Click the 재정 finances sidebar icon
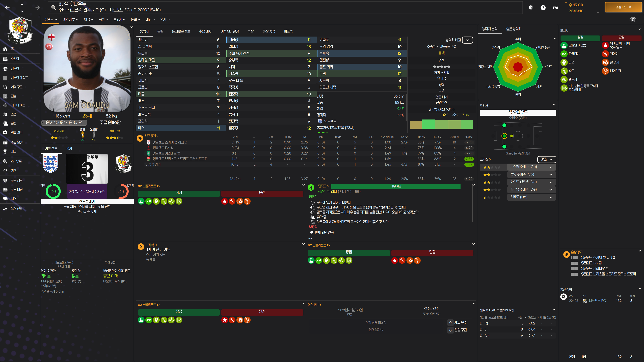 tap(5, 199)
